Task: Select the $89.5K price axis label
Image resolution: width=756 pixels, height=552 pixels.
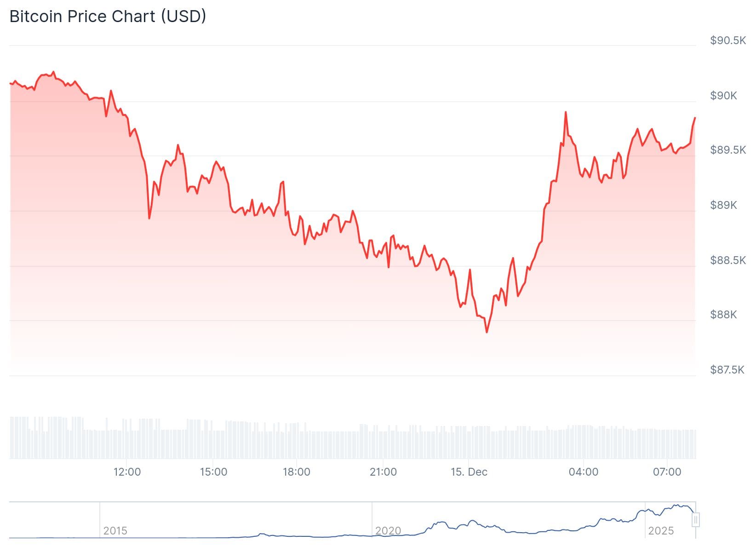Action: (727, 150)
